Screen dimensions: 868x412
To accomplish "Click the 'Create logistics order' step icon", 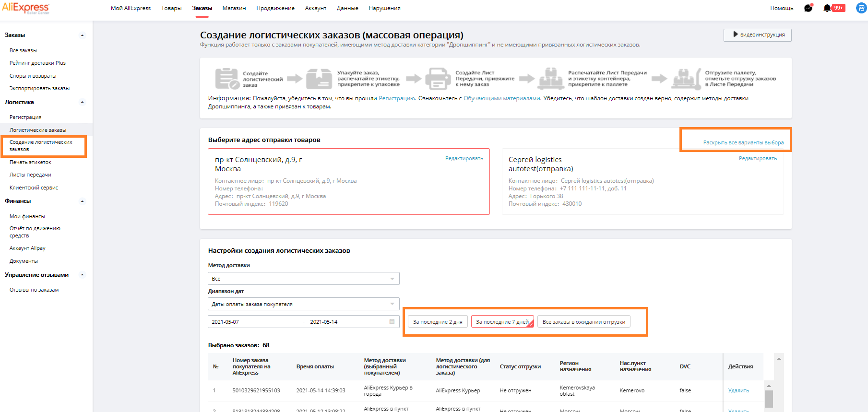I will pyautogui.click(x=227, y=79).
